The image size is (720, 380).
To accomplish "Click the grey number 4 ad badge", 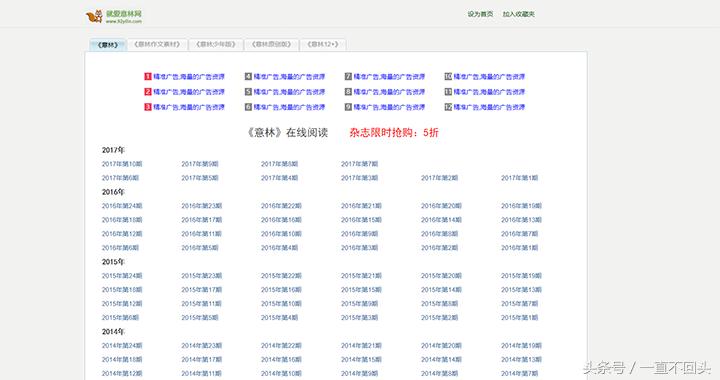I will click(x=248, y=77).
